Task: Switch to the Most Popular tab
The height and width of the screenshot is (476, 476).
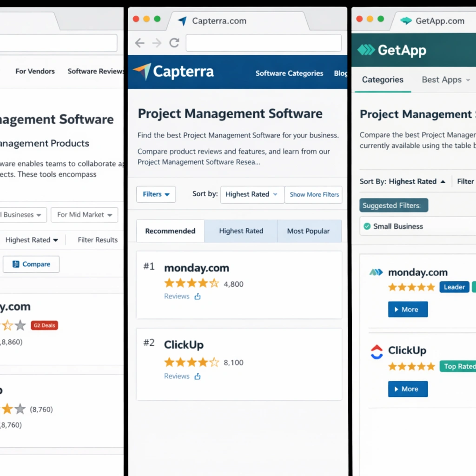Action: pos(308,231)
